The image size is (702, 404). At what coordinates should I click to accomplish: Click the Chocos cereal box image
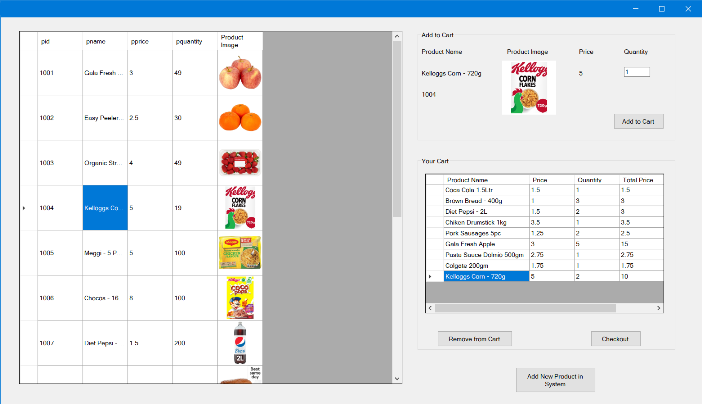coord(239,297)
